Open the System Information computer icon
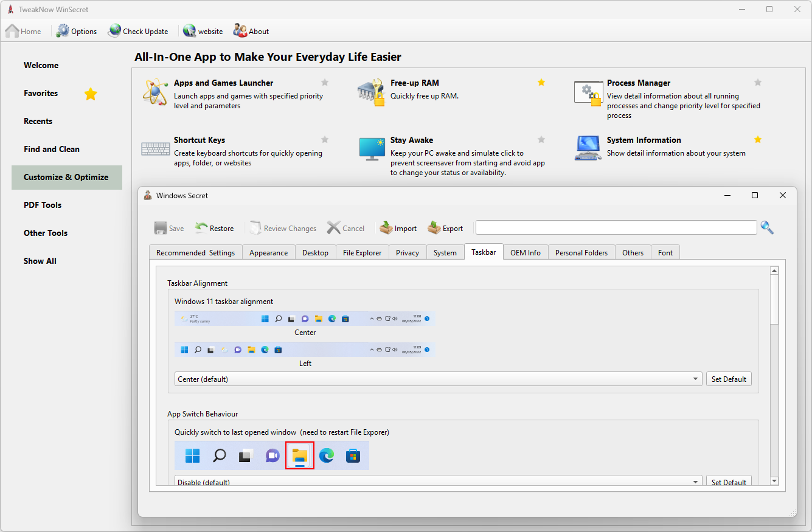This screenshot has height=532, width=812. [x=588, y=148]
